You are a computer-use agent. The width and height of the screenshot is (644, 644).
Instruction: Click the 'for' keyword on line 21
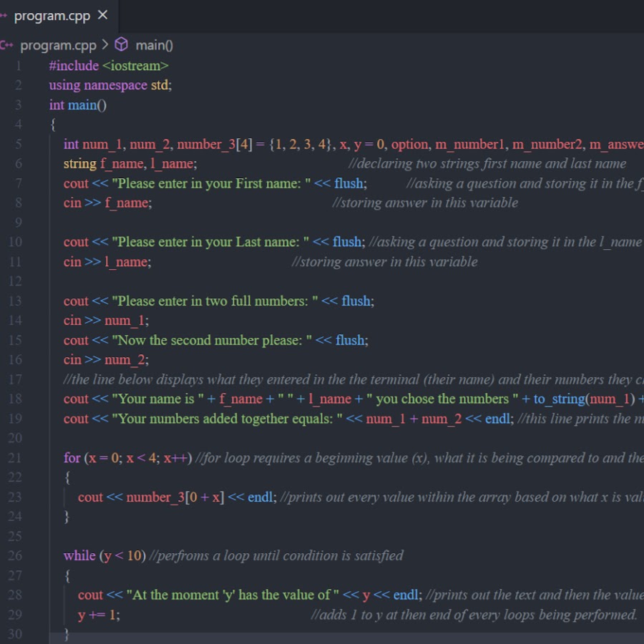[72, 457]
